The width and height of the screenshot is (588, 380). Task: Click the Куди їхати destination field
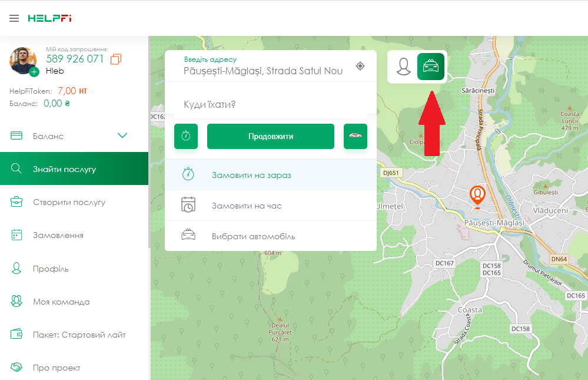pos(271,104)
